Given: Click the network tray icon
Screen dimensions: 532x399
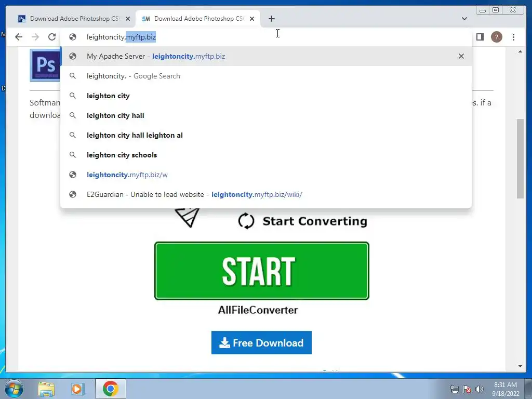Looking at the screenshot, I should (454, 389).
